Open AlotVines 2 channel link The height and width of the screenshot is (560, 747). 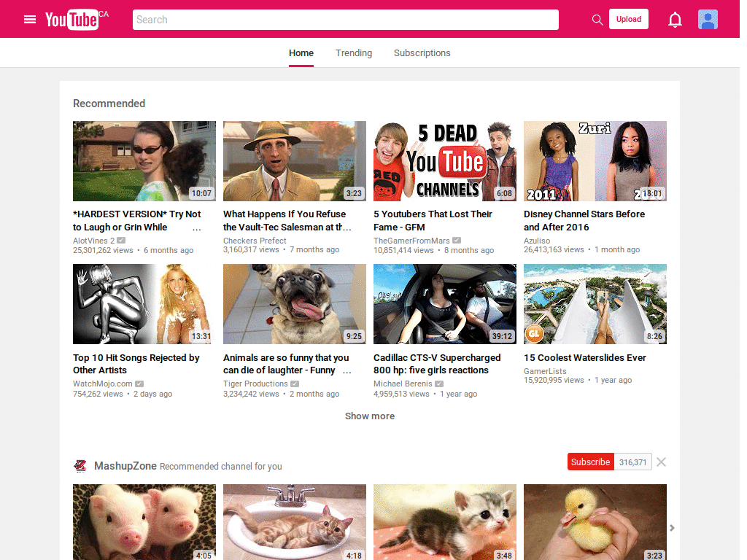click(x=94, y=241)
